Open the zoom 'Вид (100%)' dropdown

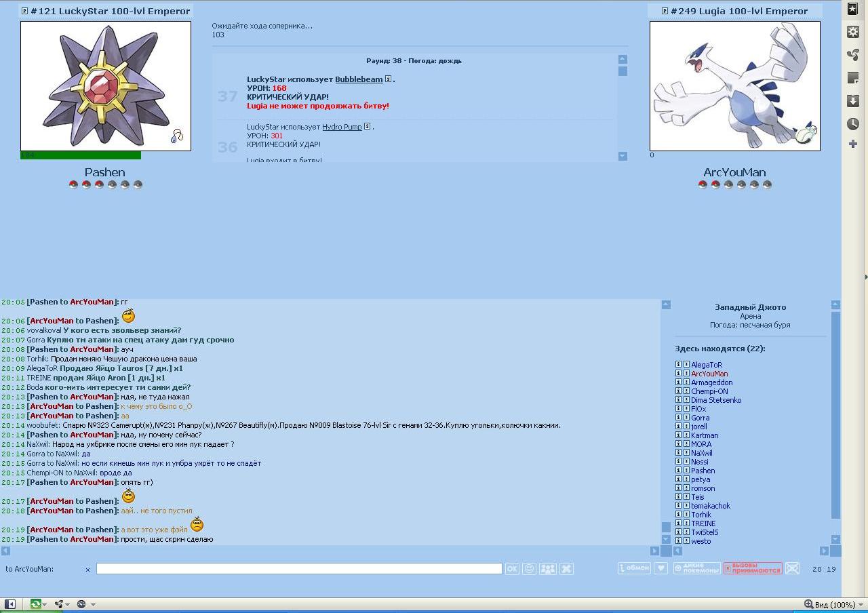(829, 604)
